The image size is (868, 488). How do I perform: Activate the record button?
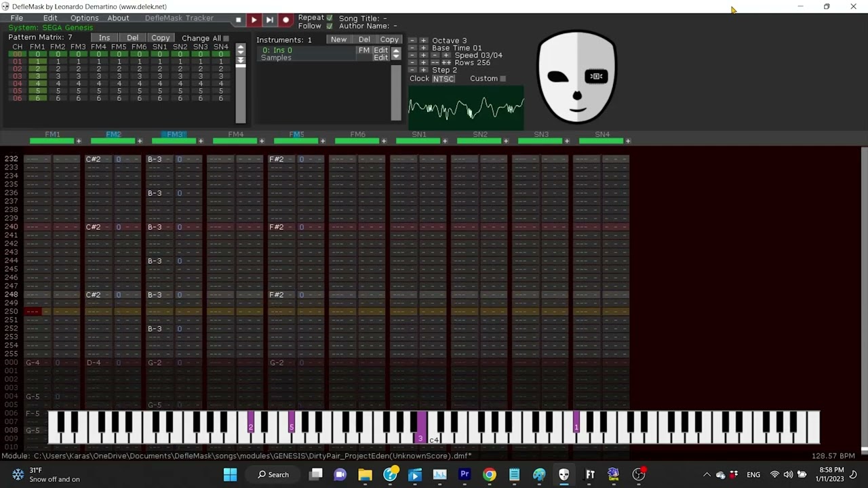coord(285,20)
